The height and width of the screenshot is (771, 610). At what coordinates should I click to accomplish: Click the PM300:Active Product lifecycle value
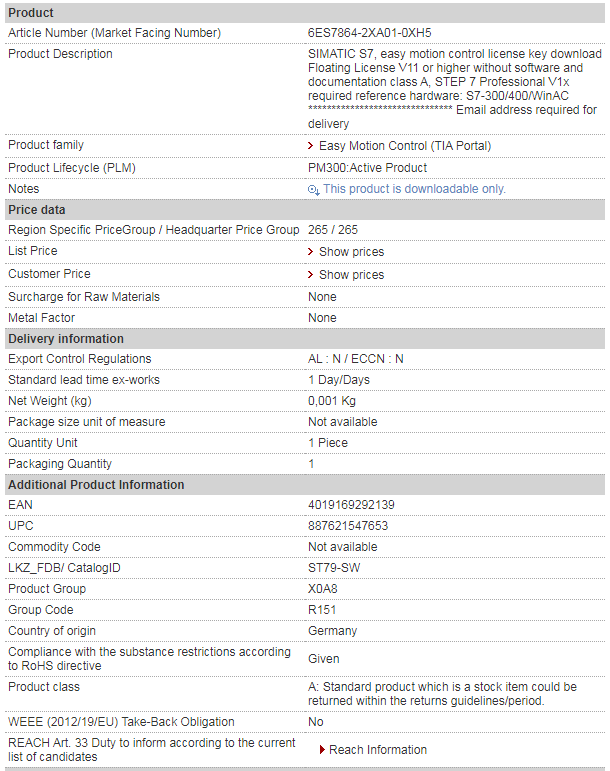(x=367, y=168)
